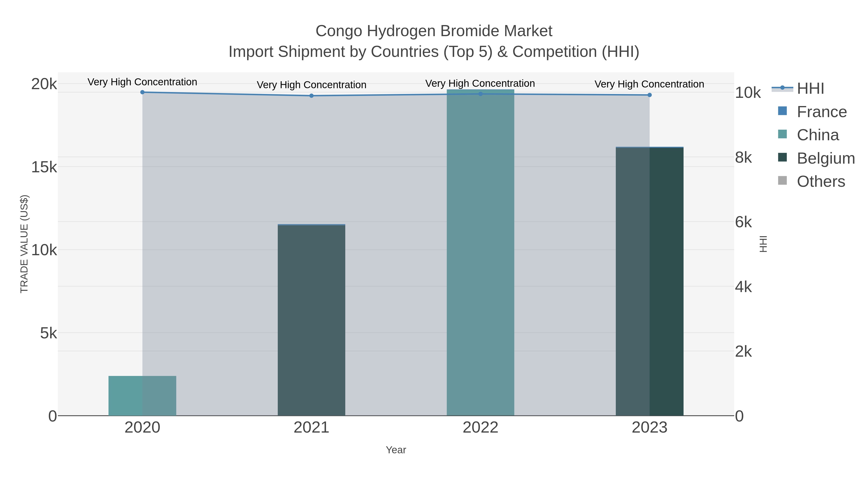Click the 2021 HHI data point

pyautogui.click(x=311, y=96)
